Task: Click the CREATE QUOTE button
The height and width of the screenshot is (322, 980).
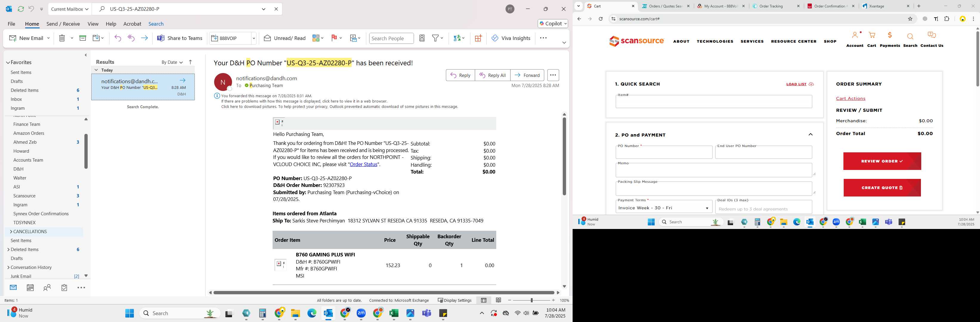Action: coord(882,188)
